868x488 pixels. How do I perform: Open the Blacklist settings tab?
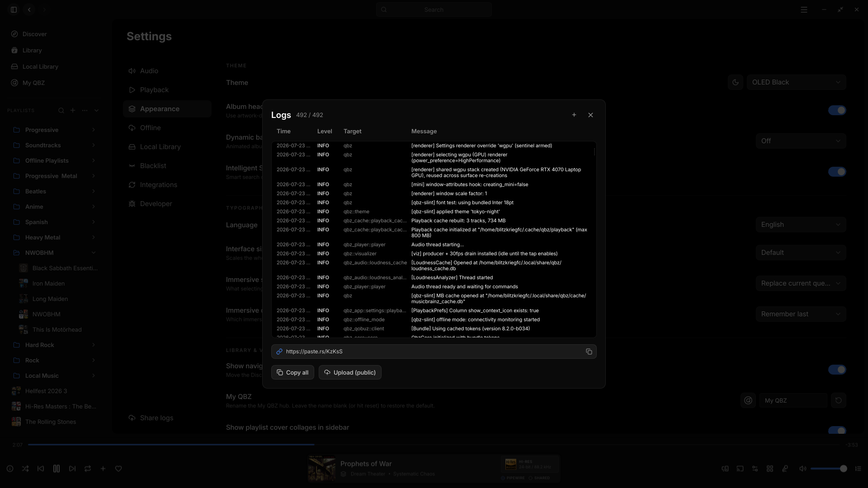(167, 166)
